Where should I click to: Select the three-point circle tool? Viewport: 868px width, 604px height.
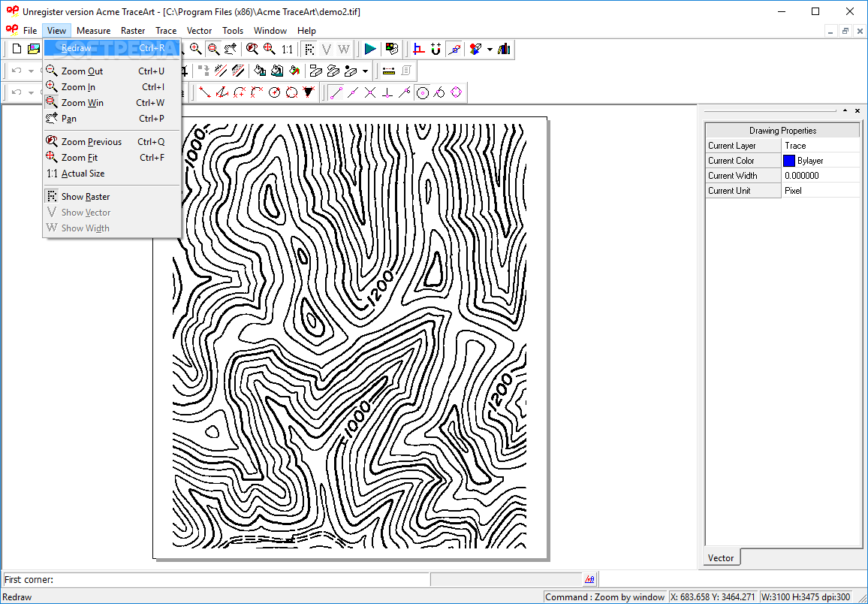pyautogui.click(x=292, y=92)
